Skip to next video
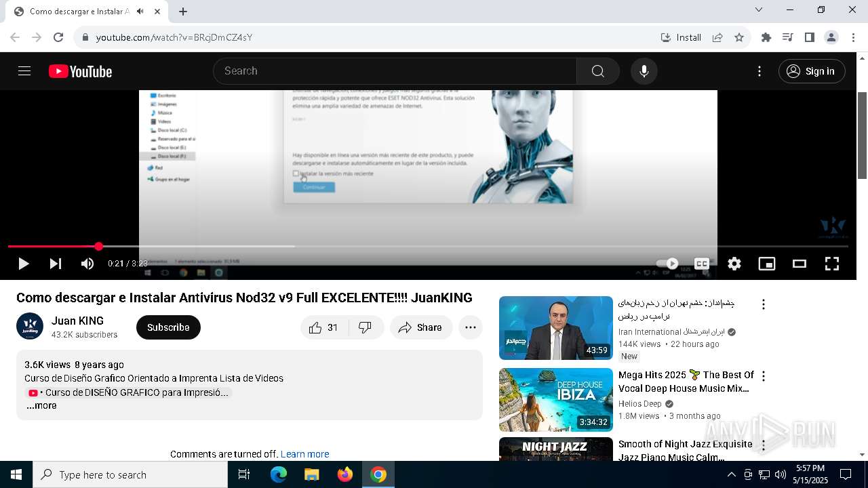Image resolution: width=868 pixels, height=488 pixels. 56,264
